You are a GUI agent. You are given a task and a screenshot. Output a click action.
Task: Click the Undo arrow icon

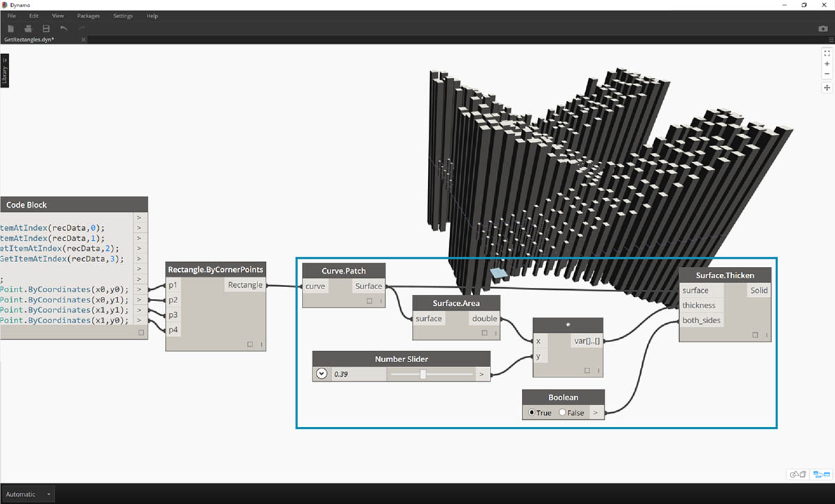[64, 29]
